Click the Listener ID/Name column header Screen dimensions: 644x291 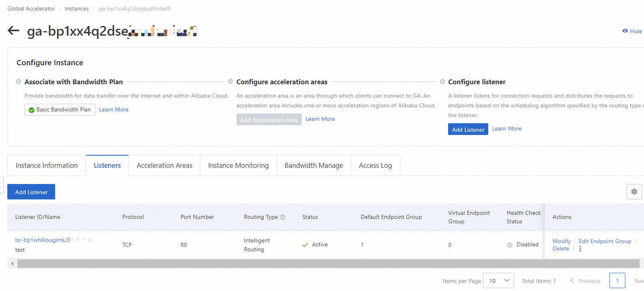tap(38, 217)
